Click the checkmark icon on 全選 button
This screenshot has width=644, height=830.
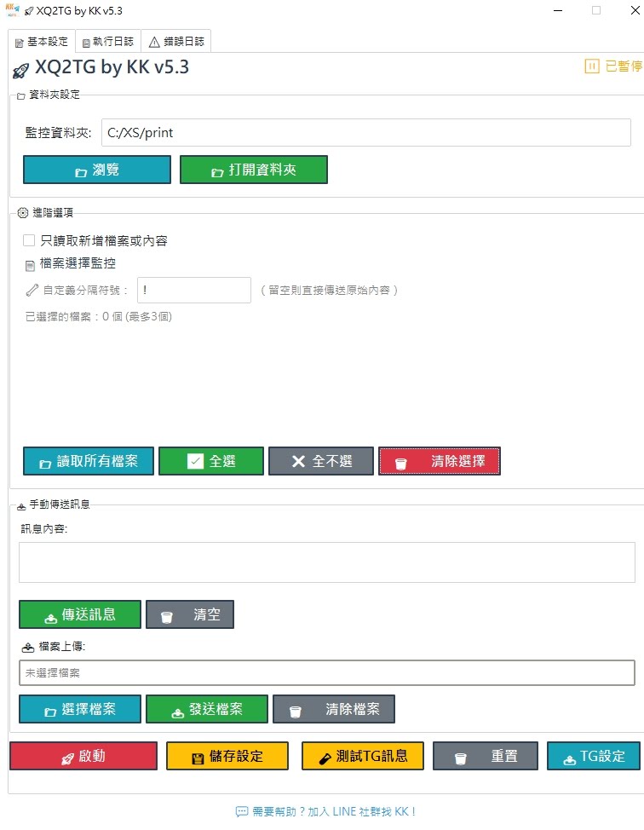pos(194,461)
